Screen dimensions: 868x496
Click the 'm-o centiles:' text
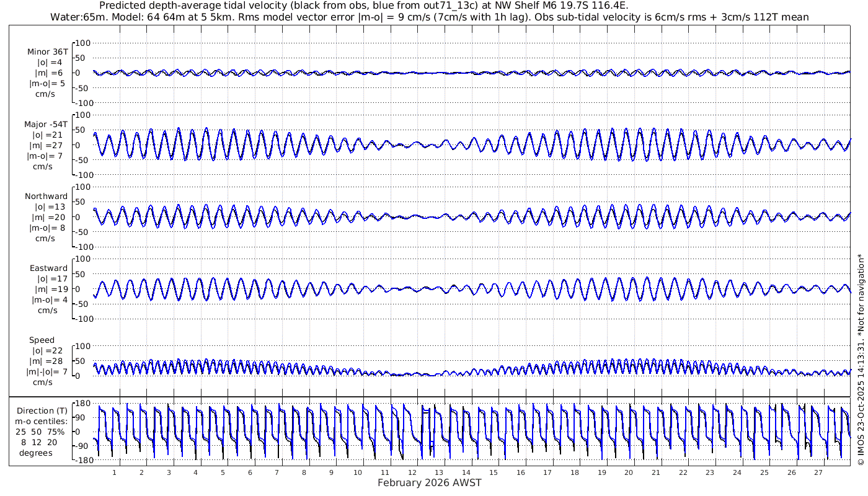(41, 421)
